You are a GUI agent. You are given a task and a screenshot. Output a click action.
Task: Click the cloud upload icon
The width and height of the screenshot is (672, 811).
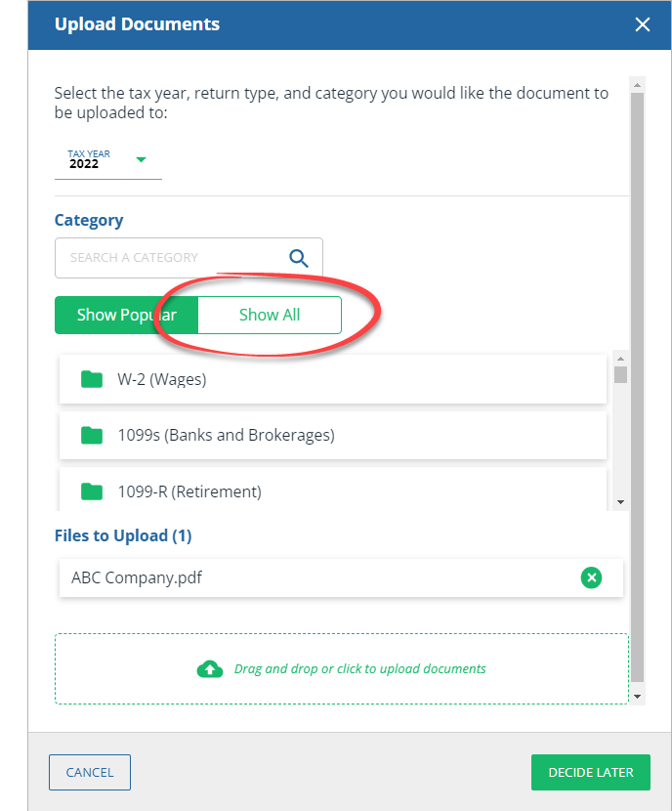[x=210, y=669]
